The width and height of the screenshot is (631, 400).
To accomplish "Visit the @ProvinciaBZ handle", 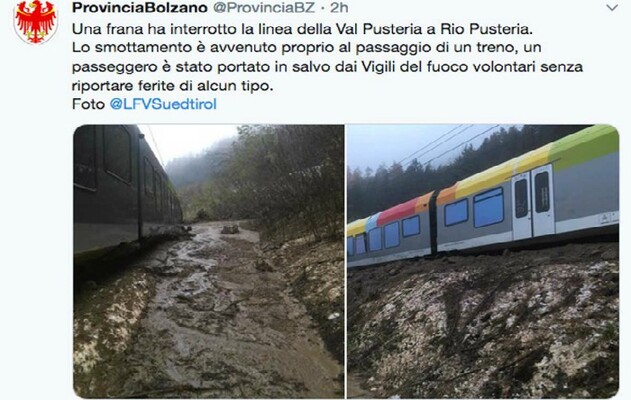I will 264,7.
